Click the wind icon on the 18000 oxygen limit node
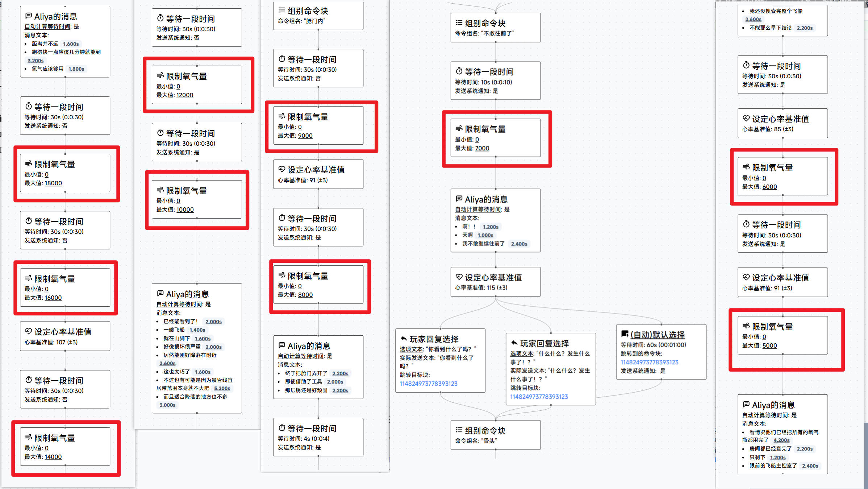The image size is (868, 489). pos(28,164)
